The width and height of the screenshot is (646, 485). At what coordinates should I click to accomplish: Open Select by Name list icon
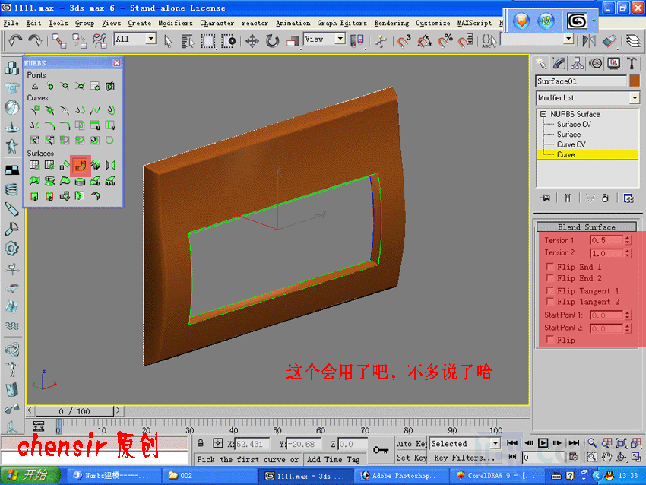coord(187,41)
